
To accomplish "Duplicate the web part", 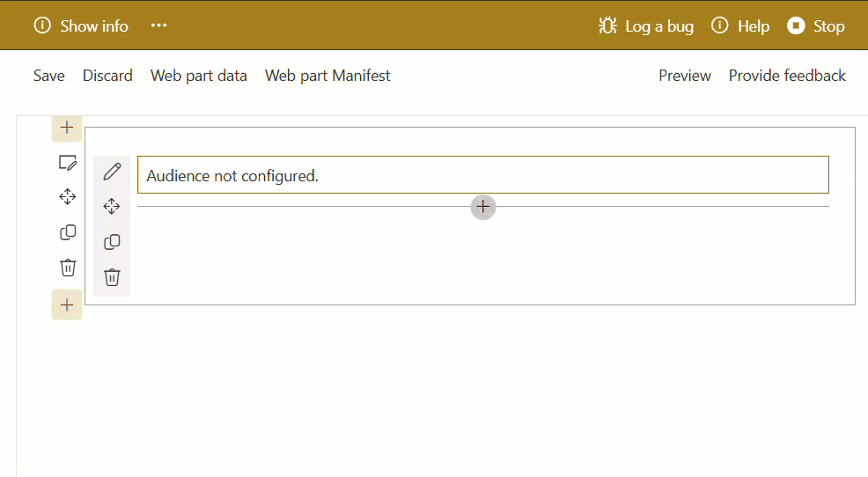I will [112, 242].
